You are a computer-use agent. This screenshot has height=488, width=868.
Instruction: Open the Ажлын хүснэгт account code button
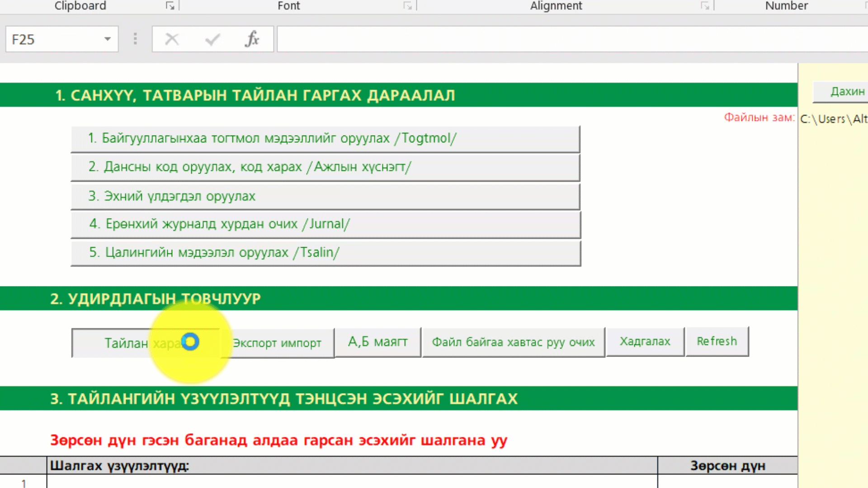[x=325, y=167]
